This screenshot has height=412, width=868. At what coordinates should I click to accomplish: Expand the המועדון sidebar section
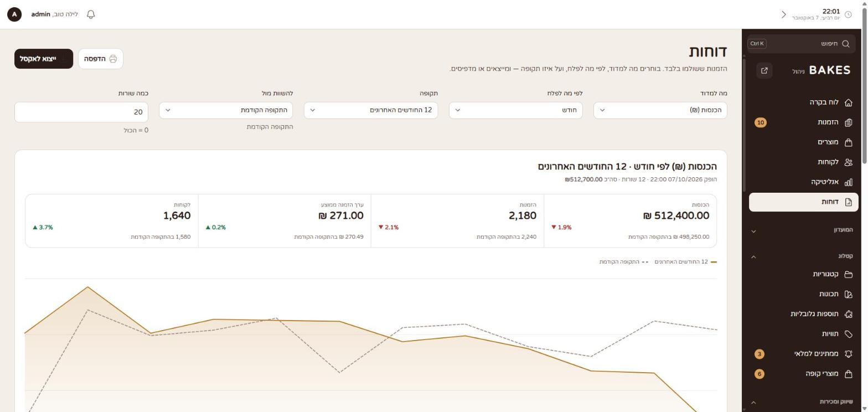tap(804, 230)
